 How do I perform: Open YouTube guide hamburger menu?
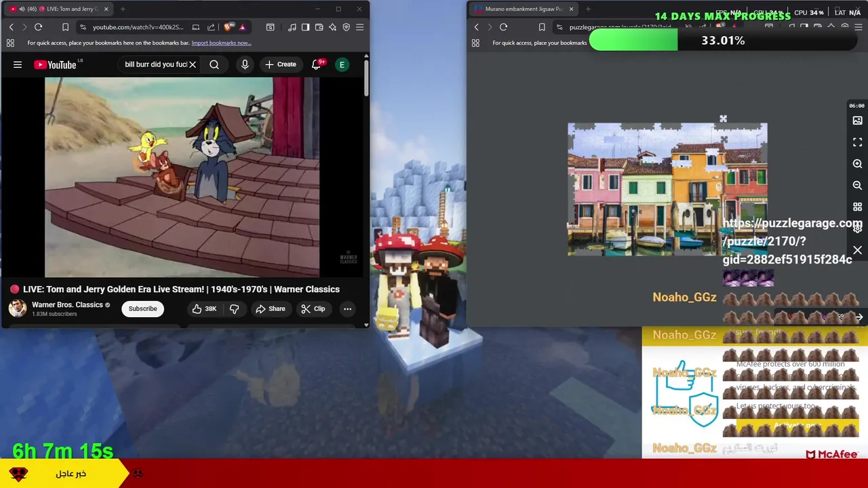pyautogui.click(x=18, y=64)
